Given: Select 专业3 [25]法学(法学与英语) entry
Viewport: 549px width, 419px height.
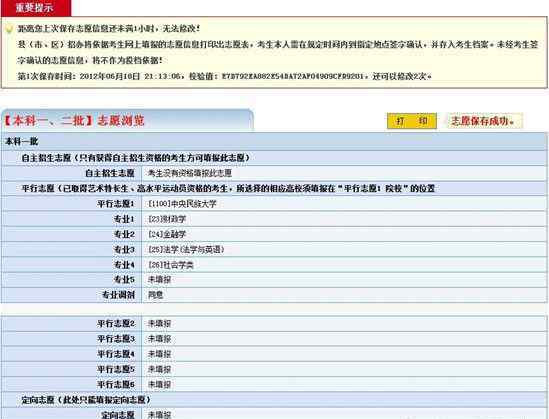Looking at the screenshot, I should click(x=186, y=250).
